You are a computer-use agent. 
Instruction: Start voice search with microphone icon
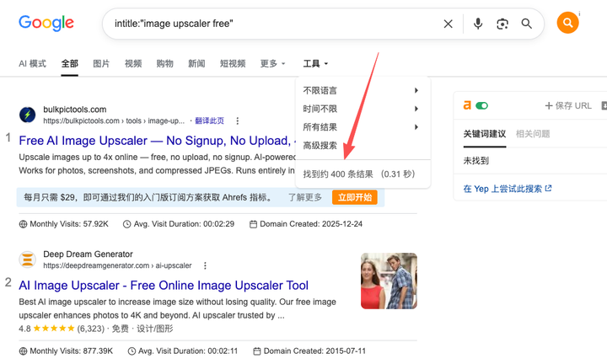click(478, 24)
